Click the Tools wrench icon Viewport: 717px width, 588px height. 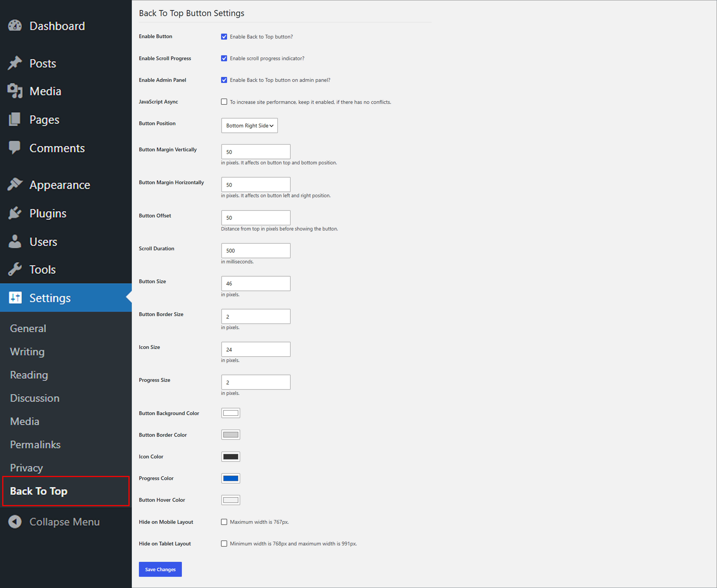pyautogui.click(x=15, y=269)
